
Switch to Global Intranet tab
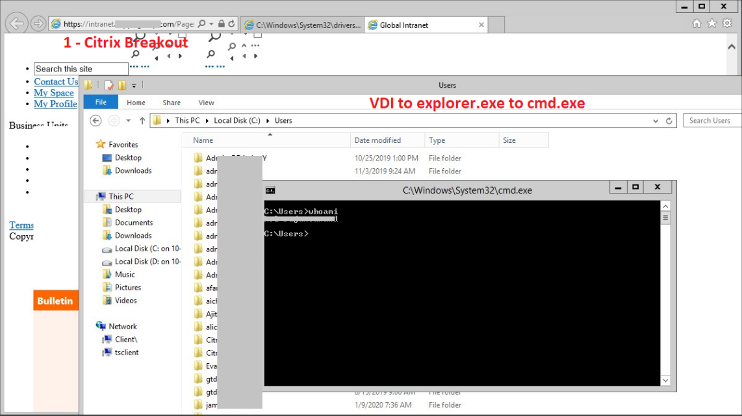point(426,25)
